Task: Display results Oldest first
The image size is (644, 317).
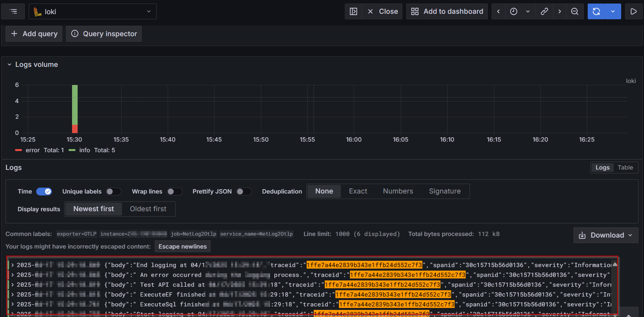Action: click(x=148, y=209)
